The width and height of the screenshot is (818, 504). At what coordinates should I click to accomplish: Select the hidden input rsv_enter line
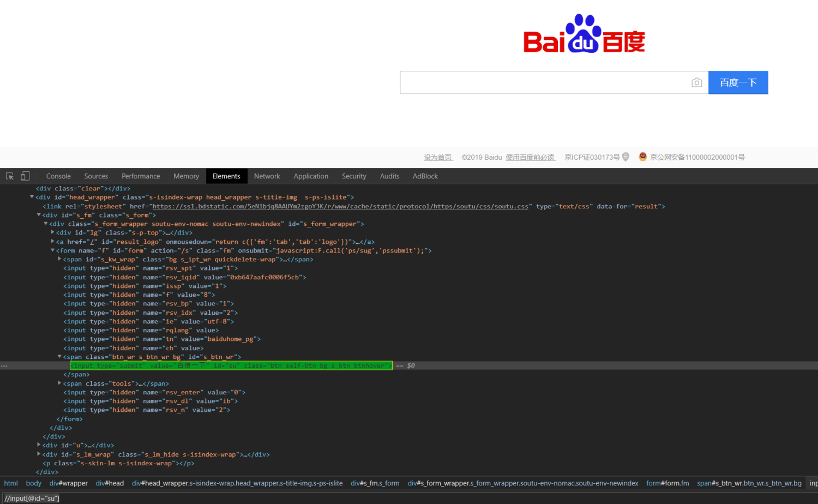[x=154, y=392]
